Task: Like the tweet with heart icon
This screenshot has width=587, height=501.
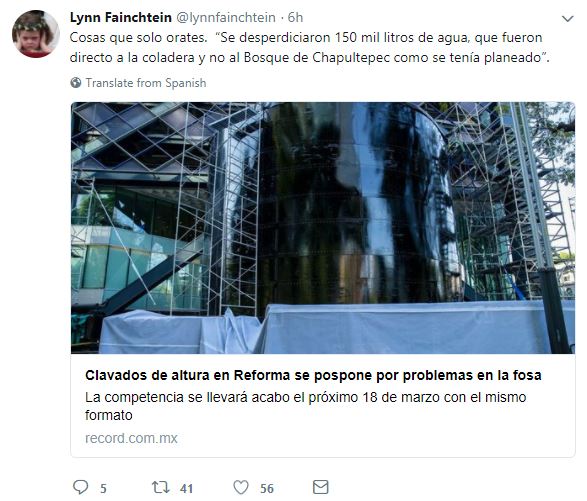Action: point(241,488)
